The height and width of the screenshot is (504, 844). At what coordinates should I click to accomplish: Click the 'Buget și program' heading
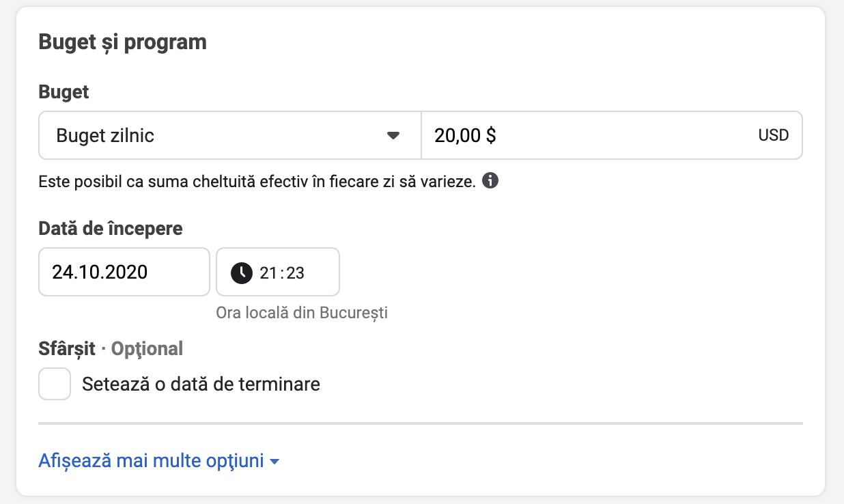122,42
